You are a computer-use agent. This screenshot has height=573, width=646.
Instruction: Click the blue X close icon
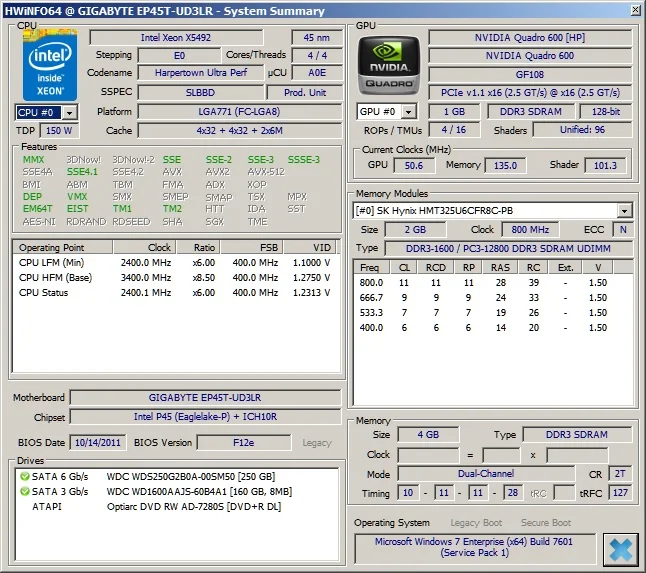point(619,548)
